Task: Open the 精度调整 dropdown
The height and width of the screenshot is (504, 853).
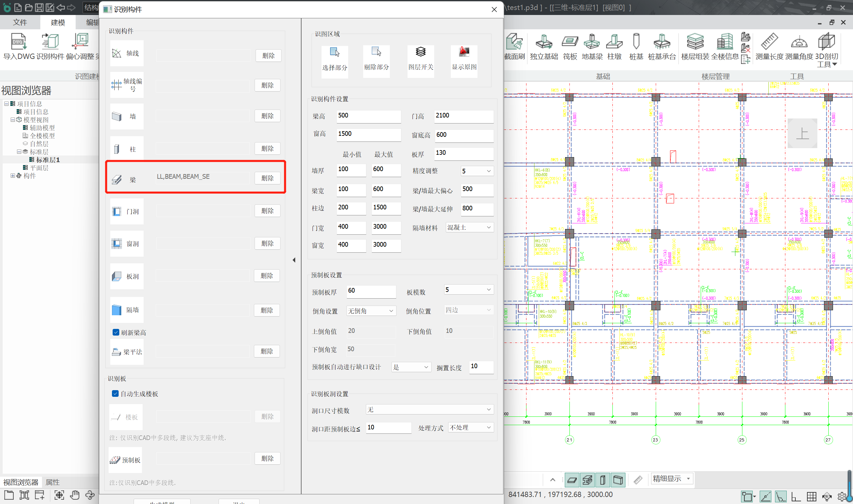Action: [477, 171]
